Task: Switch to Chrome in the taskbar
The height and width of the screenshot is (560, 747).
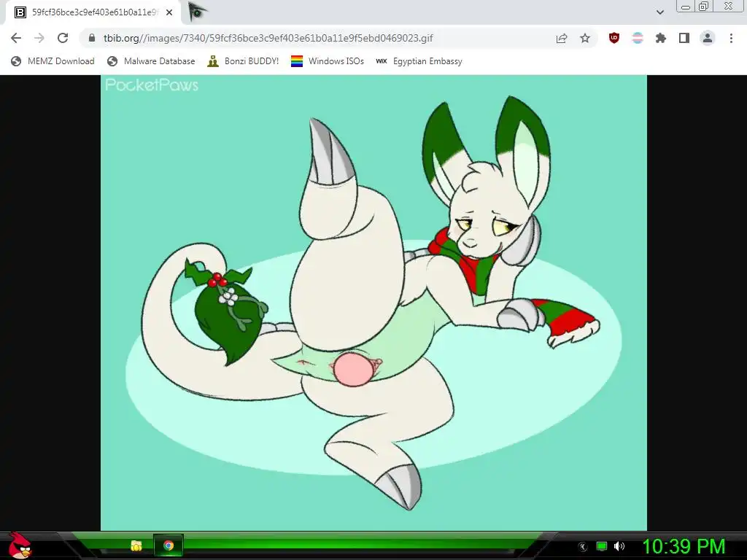Action: 169,545
